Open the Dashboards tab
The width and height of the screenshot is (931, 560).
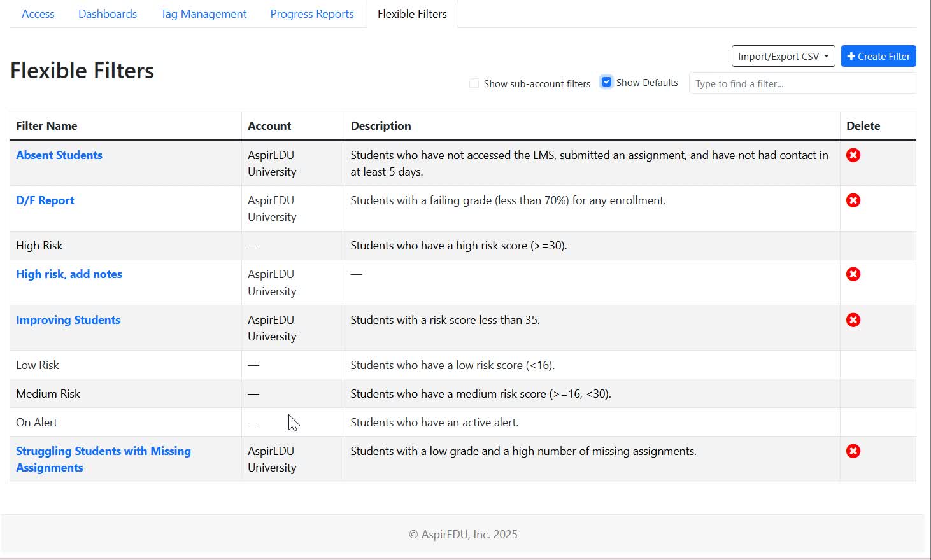pos(108,14)
